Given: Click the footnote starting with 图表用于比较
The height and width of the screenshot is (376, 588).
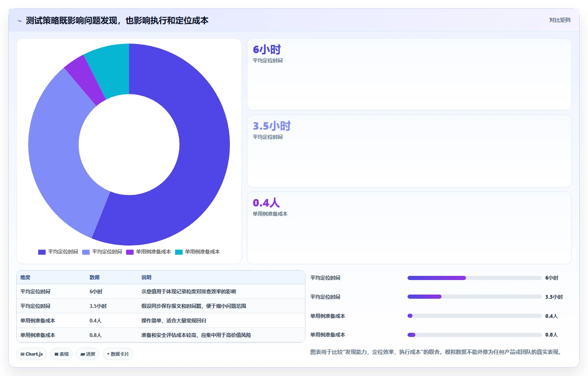Looking at the screenshot, I should pyautogui.click(x=437, y=352).
